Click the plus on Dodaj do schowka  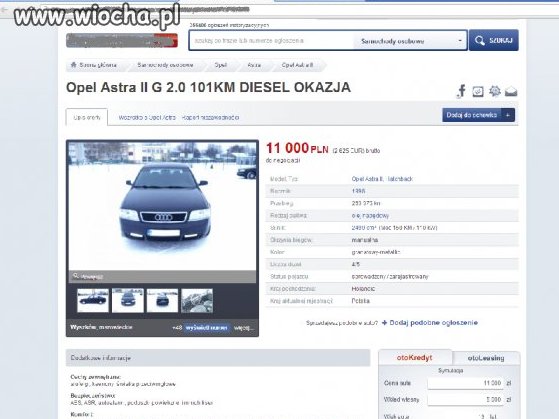point(508,115)
